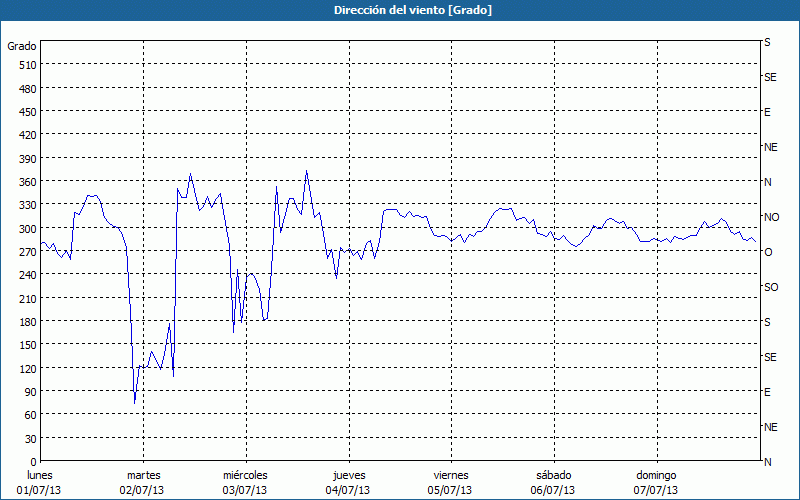Select the 270 label on the left axis

(25, 252)
